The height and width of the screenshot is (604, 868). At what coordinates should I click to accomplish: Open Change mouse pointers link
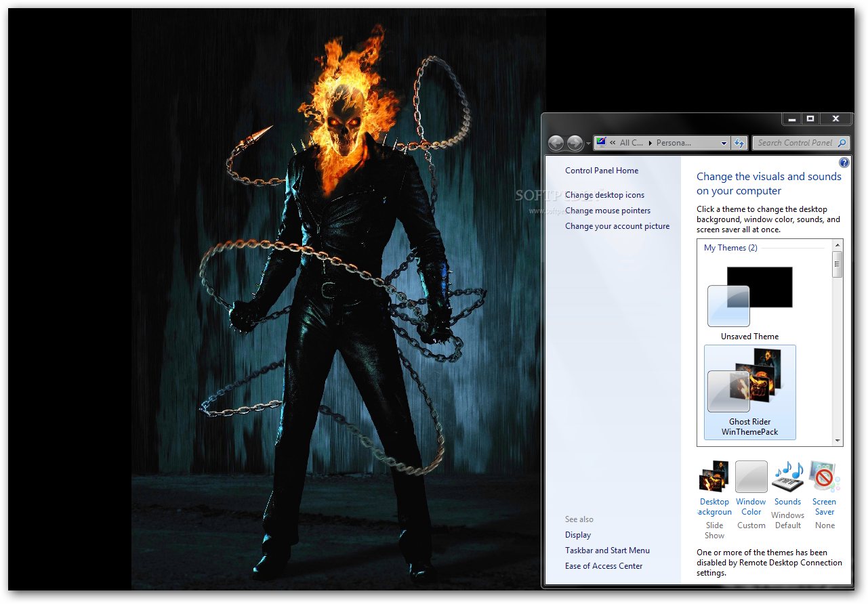click(608, 211)
